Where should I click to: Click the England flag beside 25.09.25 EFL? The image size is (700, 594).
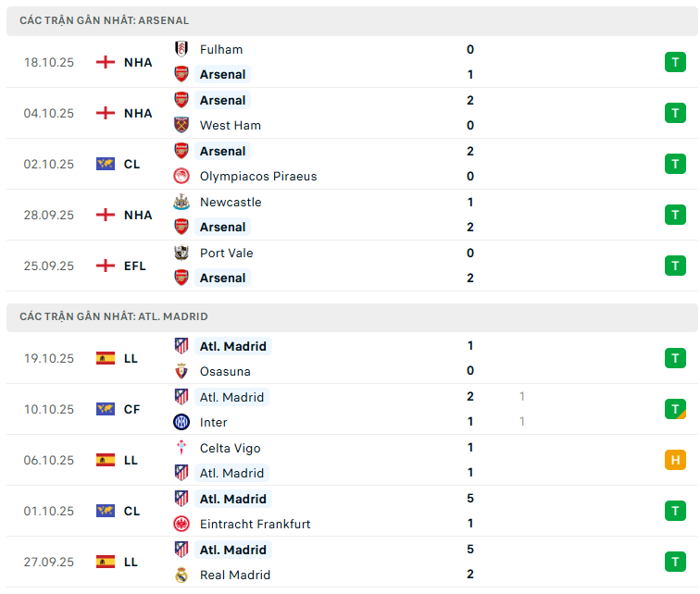pyautogui.click(x=106, y=266)
